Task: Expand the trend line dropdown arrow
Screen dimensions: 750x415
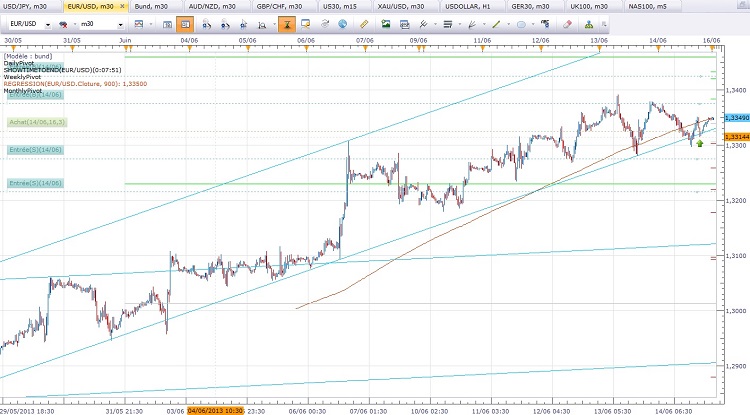Action: 508,24
